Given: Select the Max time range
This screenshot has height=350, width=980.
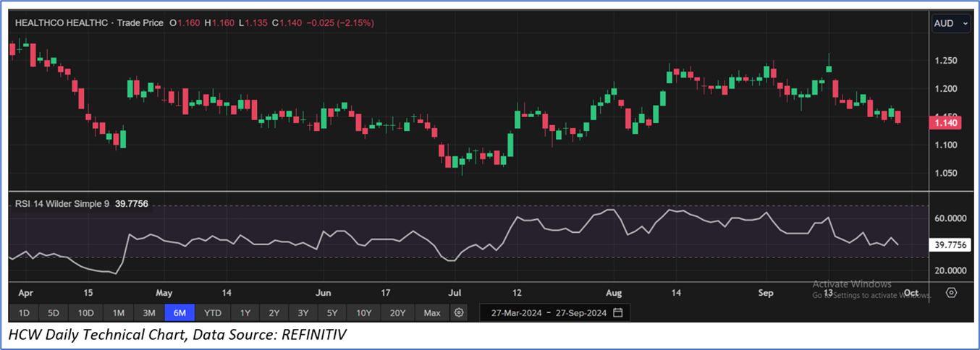Looking at the screenshot, I should point(432,313).
